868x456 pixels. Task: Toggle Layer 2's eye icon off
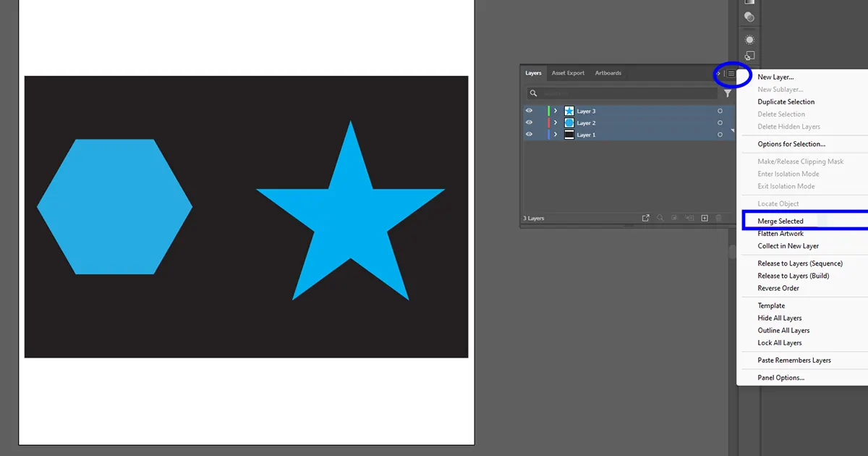(x=529, y=122)
